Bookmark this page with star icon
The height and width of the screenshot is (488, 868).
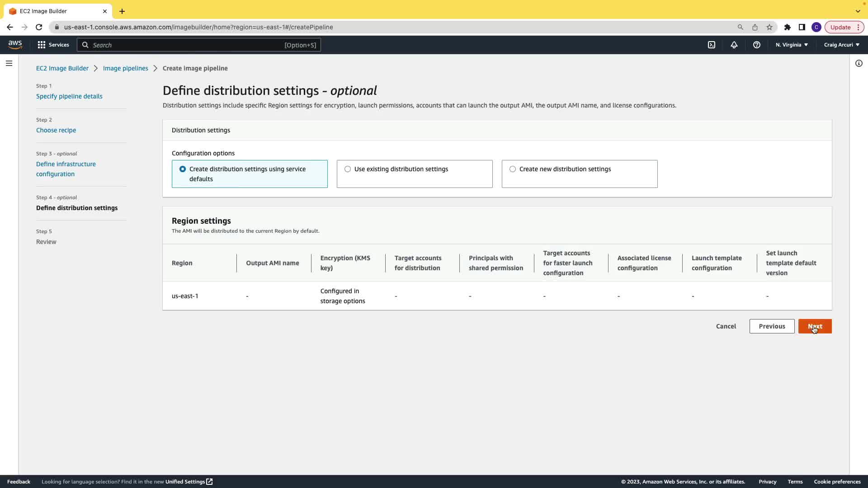click(769, 27)
